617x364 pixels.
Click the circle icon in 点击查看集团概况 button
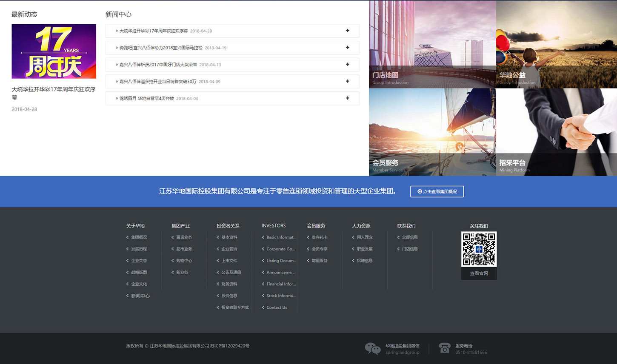[420, 191]
